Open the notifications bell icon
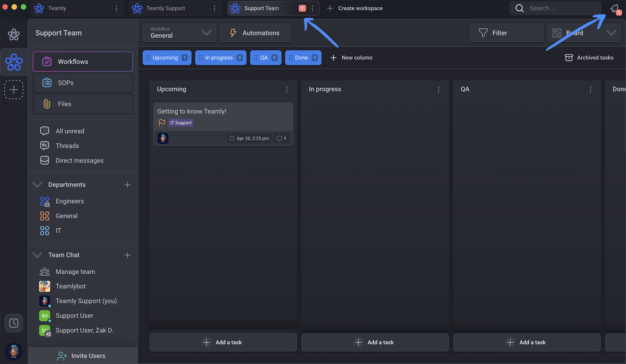Viewport: 626px width, 364px height. [615, 9]
